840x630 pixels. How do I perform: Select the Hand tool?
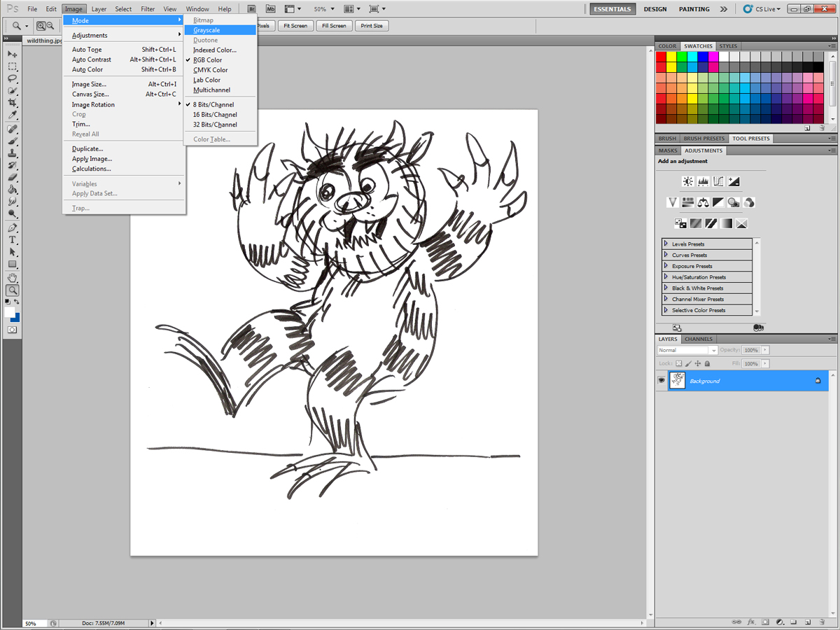click(13, 278)
